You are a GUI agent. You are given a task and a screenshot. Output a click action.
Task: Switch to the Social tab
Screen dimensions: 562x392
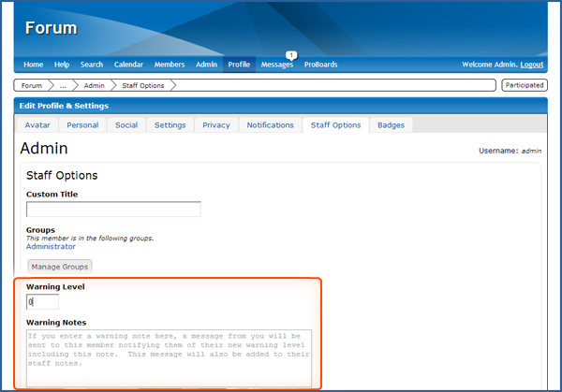126,125
